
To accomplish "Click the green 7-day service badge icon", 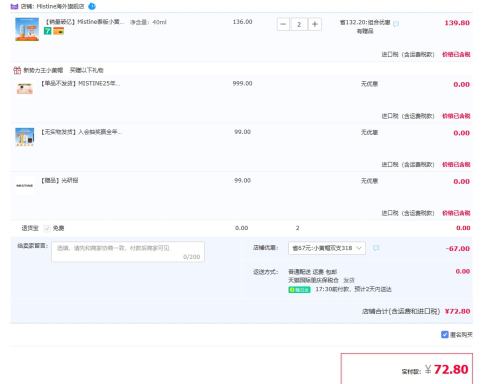I will [x=48, y=31].
